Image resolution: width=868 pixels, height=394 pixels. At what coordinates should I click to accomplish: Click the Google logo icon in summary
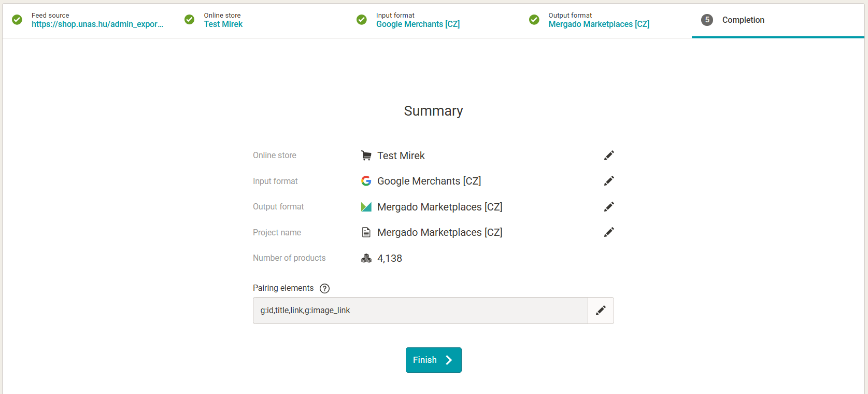[366, 181]
